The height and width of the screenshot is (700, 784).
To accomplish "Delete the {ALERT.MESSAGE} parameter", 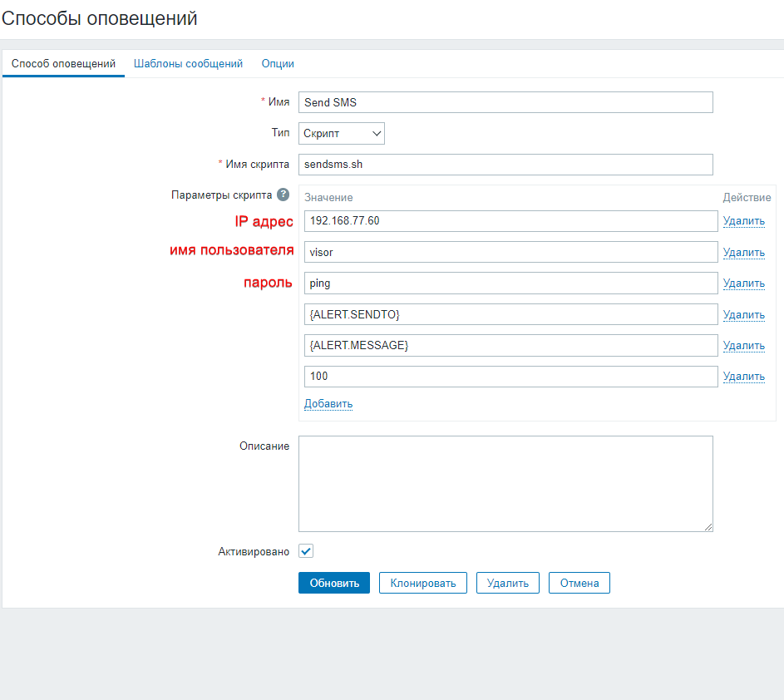I will coord(743,346).
